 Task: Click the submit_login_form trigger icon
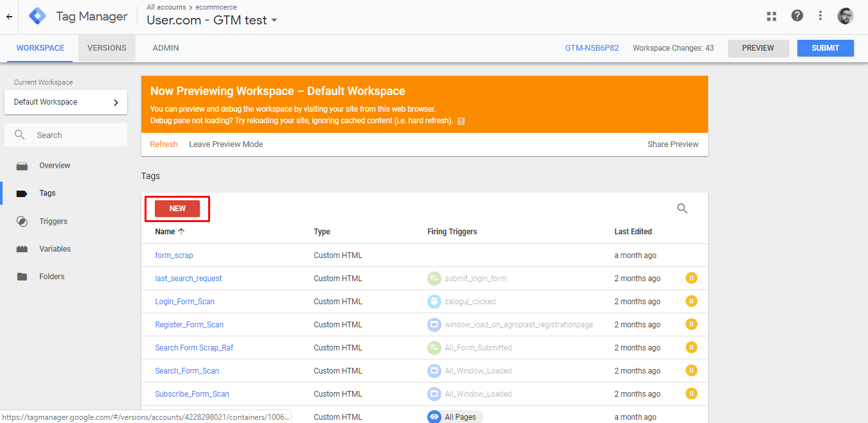tap(434, 279)
